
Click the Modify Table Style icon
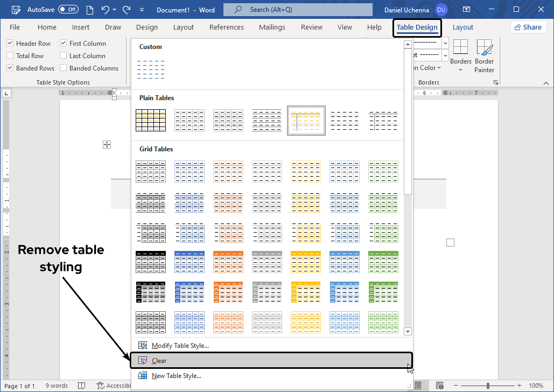143,346
